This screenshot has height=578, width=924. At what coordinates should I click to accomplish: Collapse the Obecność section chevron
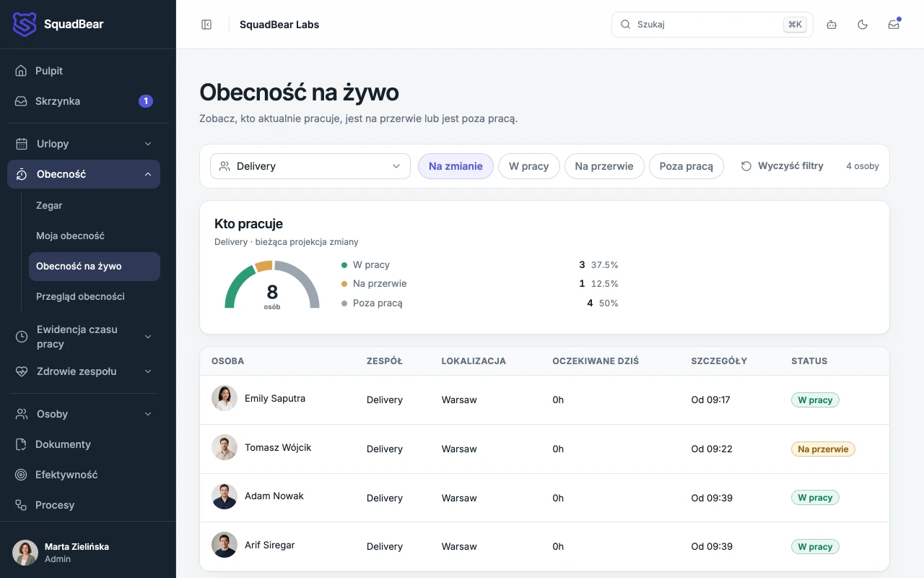[x=148, y=174]
